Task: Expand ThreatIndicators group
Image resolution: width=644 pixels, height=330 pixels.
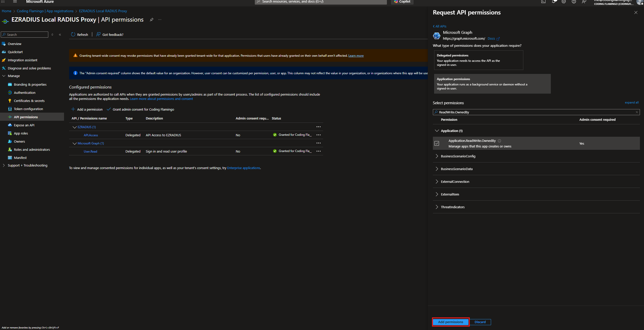Action: (x=437, y=207)
